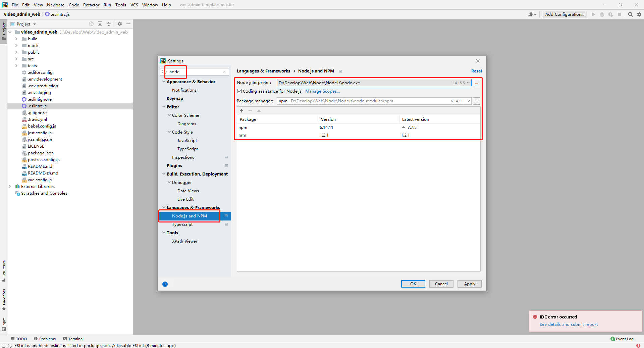The width and height of the screenshot is (644, 348).
Task: Open the VCS menu
Action: [x=134, y=5]
